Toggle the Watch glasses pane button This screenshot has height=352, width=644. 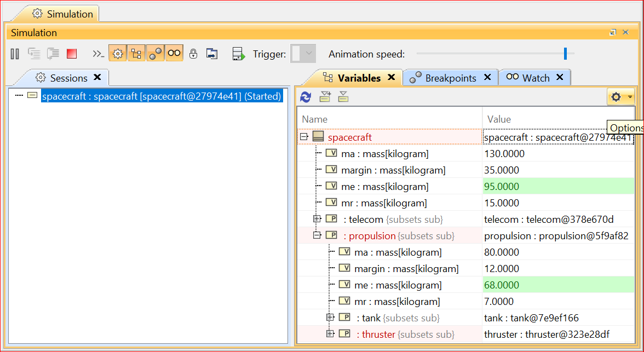coord(174,54)
